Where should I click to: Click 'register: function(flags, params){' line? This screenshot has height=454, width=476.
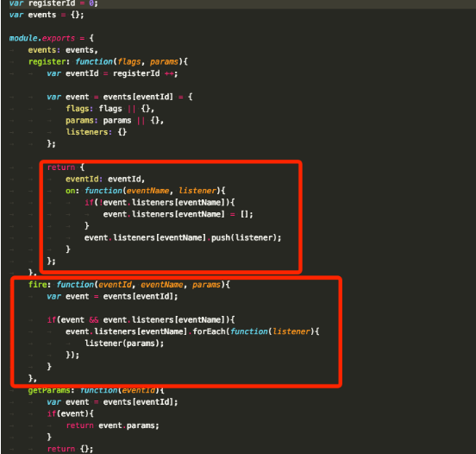[x=108, y=61]
